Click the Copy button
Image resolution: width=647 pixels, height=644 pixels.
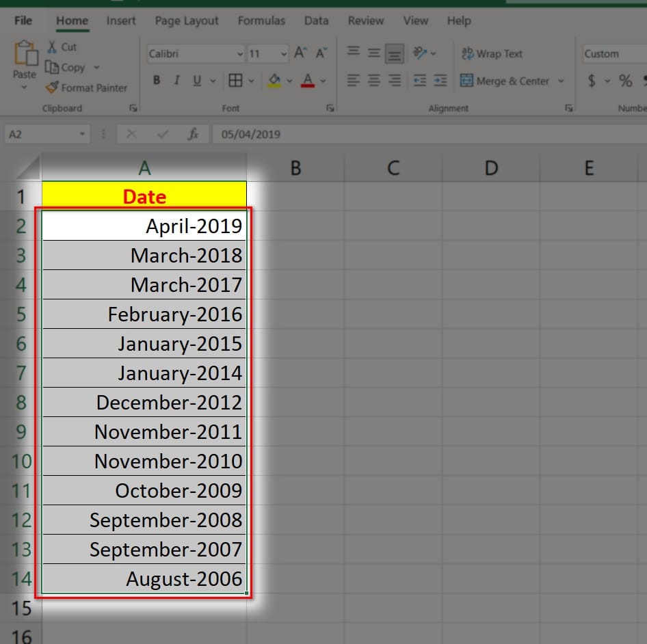click(x=66, y=67)
